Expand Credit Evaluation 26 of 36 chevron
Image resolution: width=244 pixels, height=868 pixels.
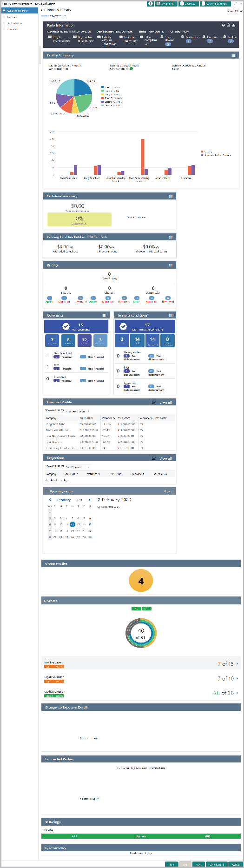pyautogui.click(x=237, y=693)
